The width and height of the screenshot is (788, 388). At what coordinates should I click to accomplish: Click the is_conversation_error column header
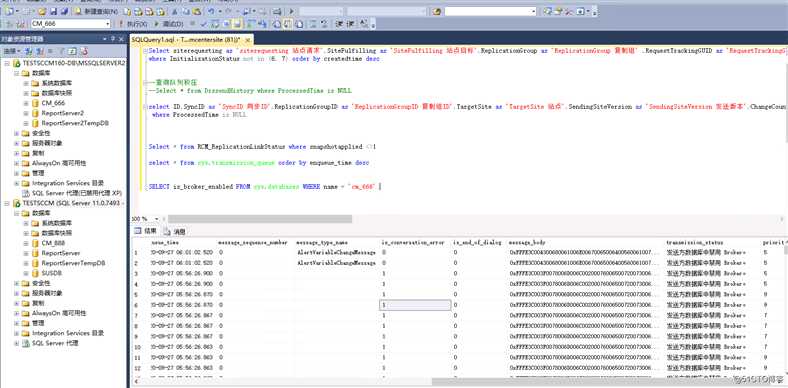point(413,242)
